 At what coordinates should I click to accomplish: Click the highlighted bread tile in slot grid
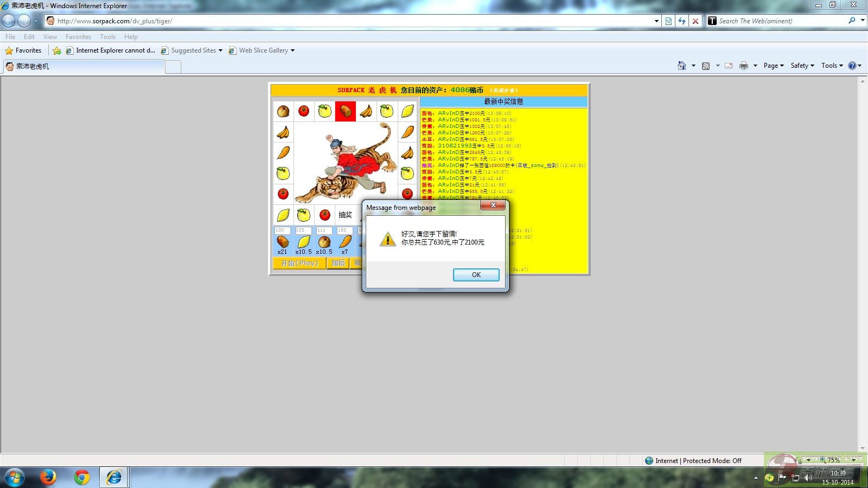tap(345, 111)
